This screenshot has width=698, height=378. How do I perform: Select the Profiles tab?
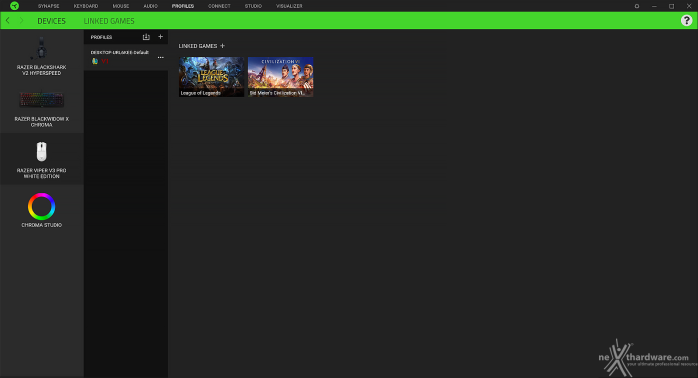(x=183, y=6)
